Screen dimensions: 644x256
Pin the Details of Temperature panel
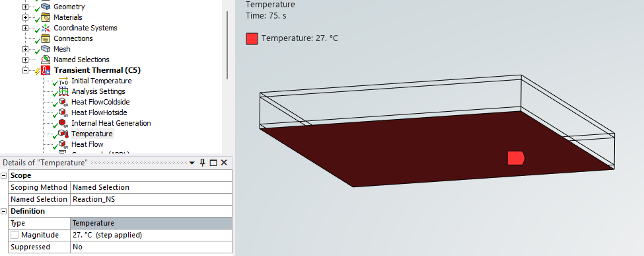pos(203,163)
